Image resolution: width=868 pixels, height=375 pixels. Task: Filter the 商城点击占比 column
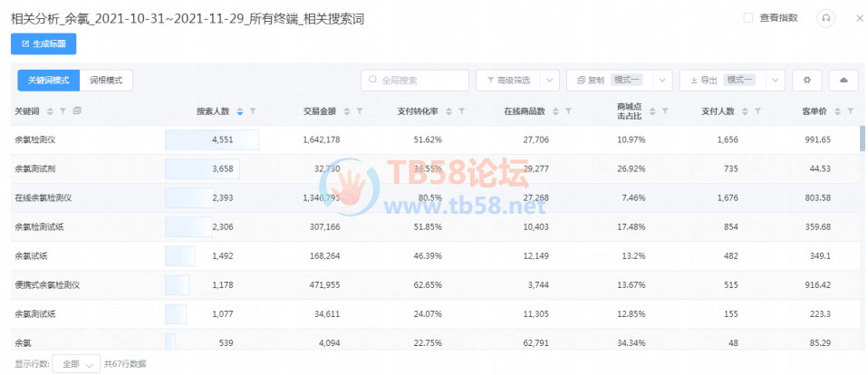tap(665, 111)
